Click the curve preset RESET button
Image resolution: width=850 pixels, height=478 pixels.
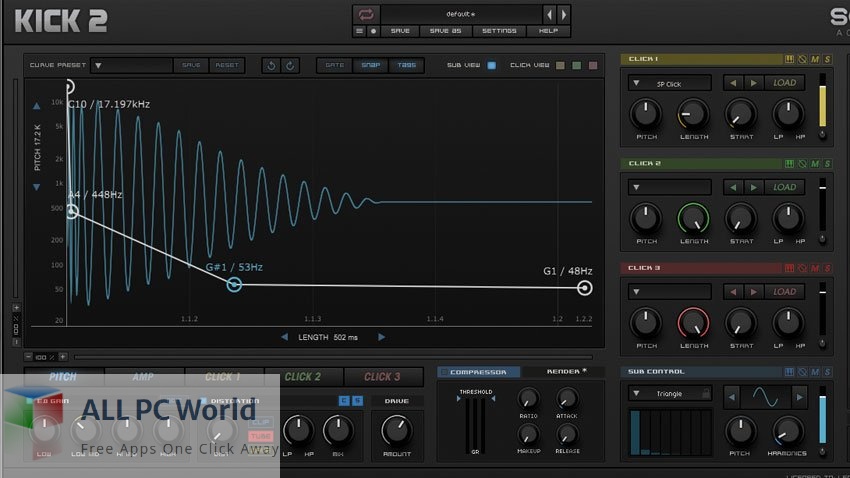227,66
